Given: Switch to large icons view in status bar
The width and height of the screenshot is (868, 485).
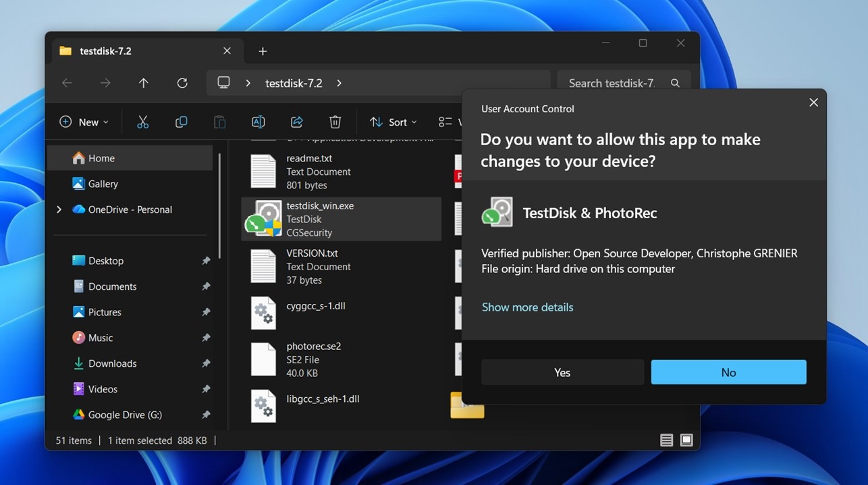Looking at the screenshot, I should click(x=686, y=440).
